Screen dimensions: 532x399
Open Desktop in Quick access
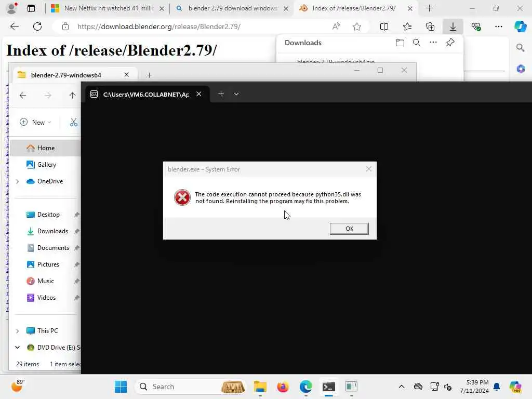[48, 215]
